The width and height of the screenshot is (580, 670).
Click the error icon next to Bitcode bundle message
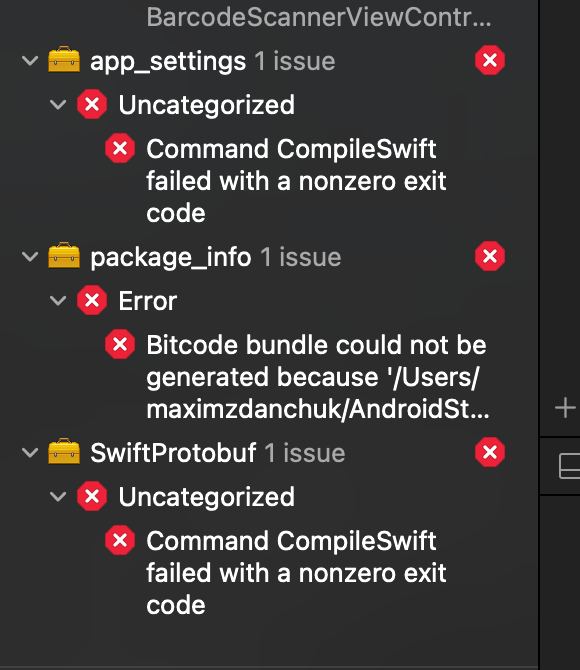point(120,344)
